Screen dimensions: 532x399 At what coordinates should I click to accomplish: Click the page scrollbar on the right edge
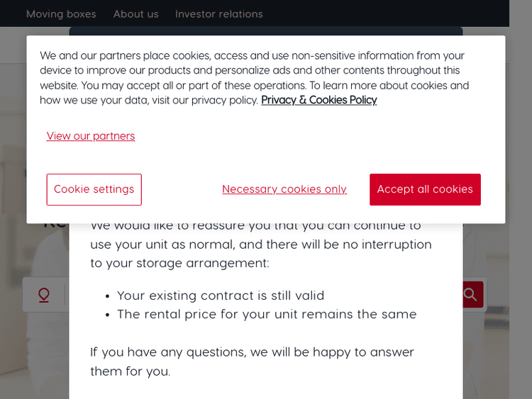(x=520, y=213)
